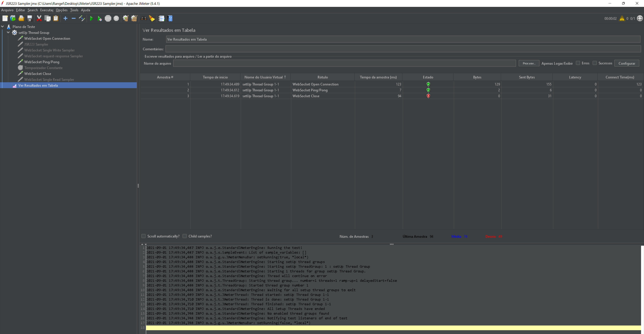
Task: Click the Search (binoculars) toolbar icon
Action: tap(144, 18)
